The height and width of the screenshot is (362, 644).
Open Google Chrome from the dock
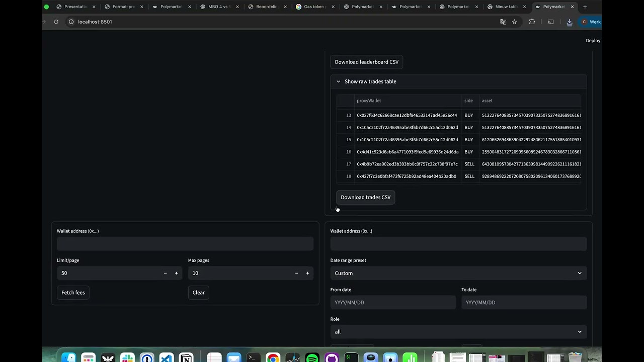[273, 357]
